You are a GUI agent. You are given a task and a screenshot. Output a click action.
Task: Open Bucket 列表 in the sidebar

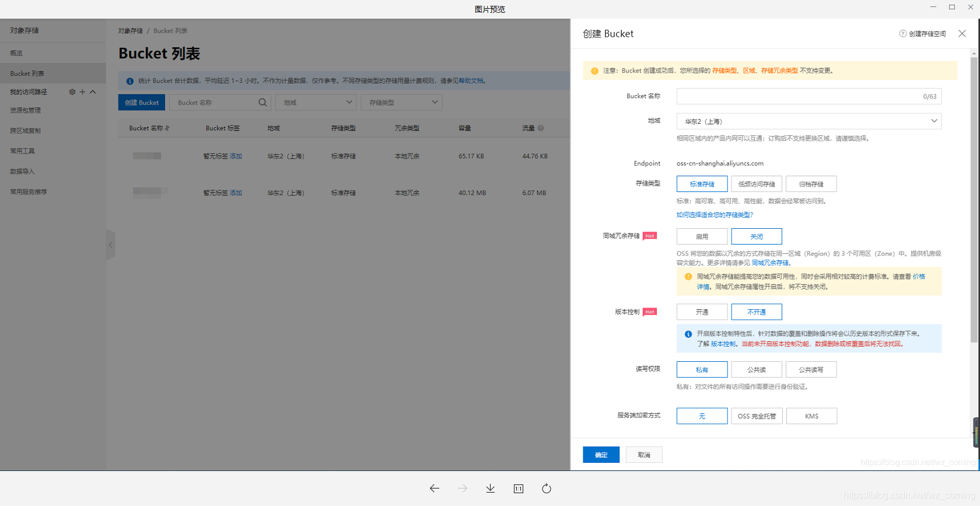52,74
